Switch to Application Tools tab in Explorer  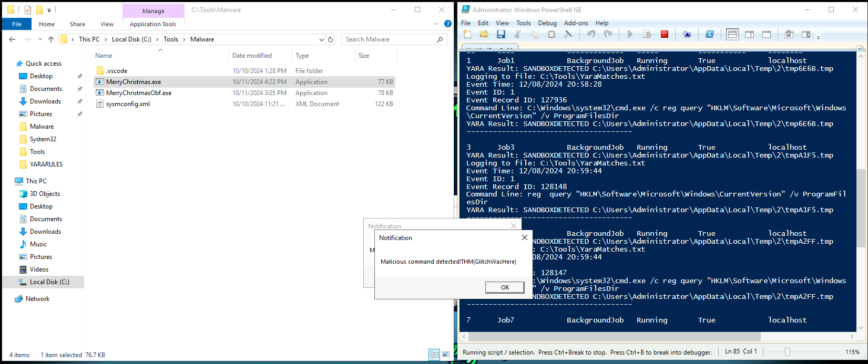[x=153, y=24]
